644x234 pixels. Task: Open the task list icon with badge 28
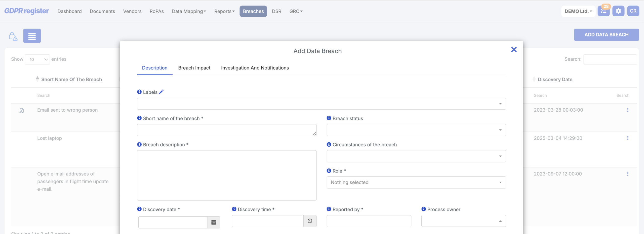point(603,11)
